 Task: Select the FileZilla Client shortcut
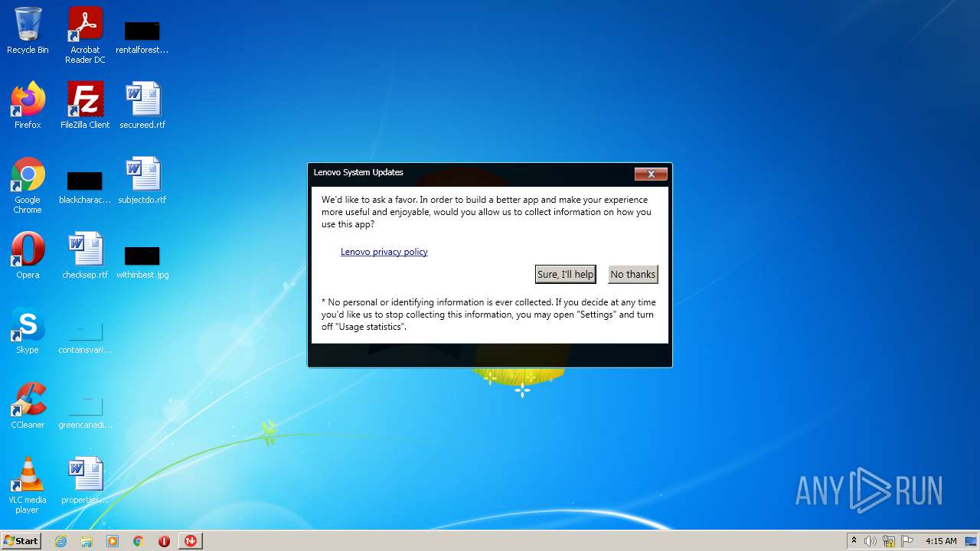(85, 106)
